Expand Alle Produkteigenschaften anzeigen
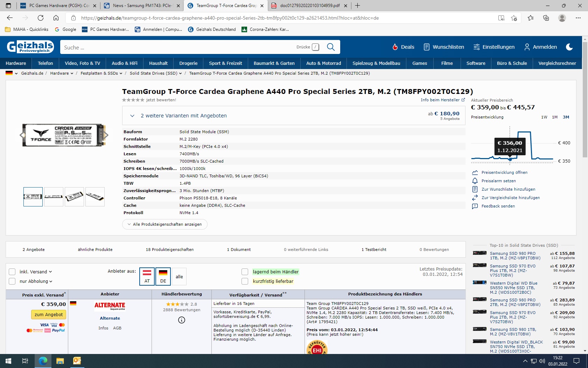 coord(164,224)
